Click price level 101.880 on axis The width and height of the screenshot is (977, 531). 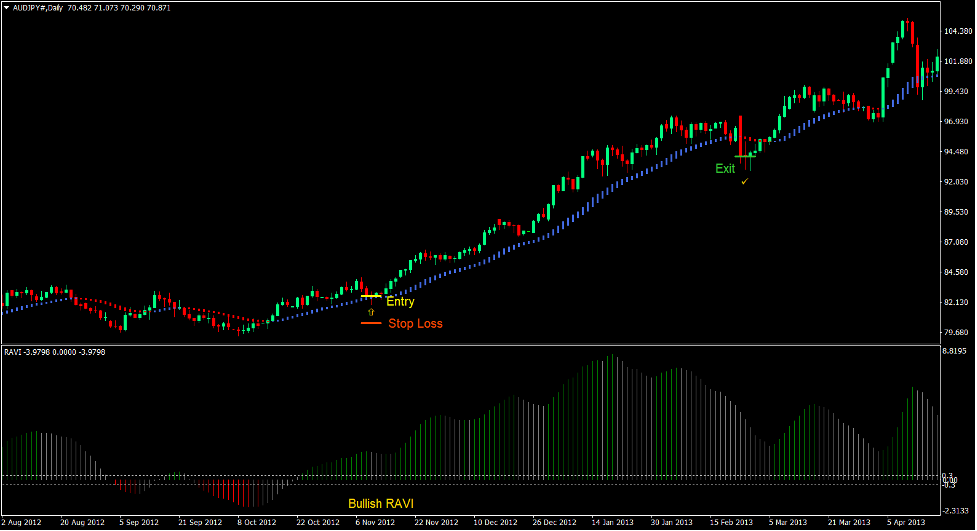pyautogui.click(x=958, y=61)
